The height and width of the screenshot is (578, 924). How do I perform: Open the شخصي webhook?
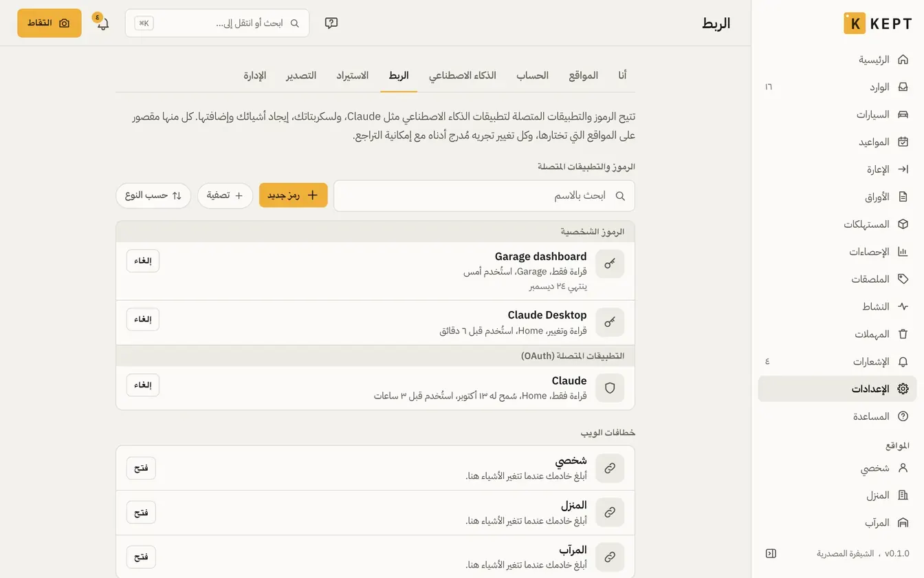[141, 468]
